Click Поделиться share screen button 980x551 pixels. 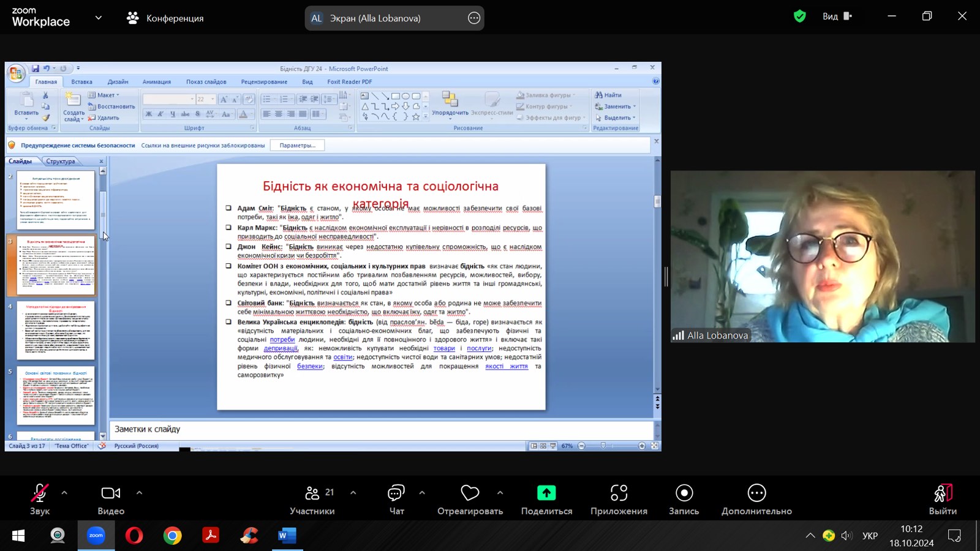546,500
